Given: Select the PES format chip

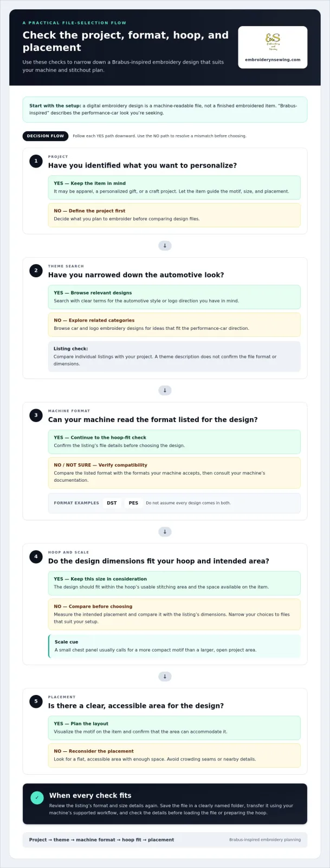Looking at the screenshot, I should pos(133,503).
